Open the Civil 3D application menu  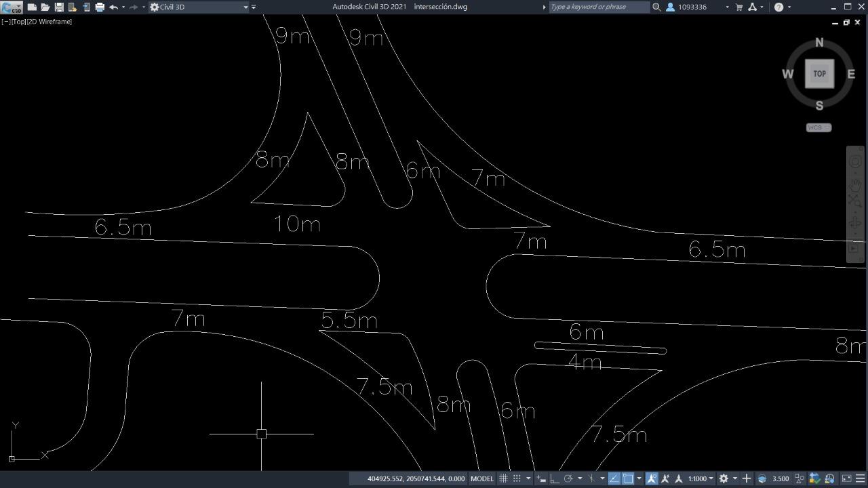click(x=12, y=7)
